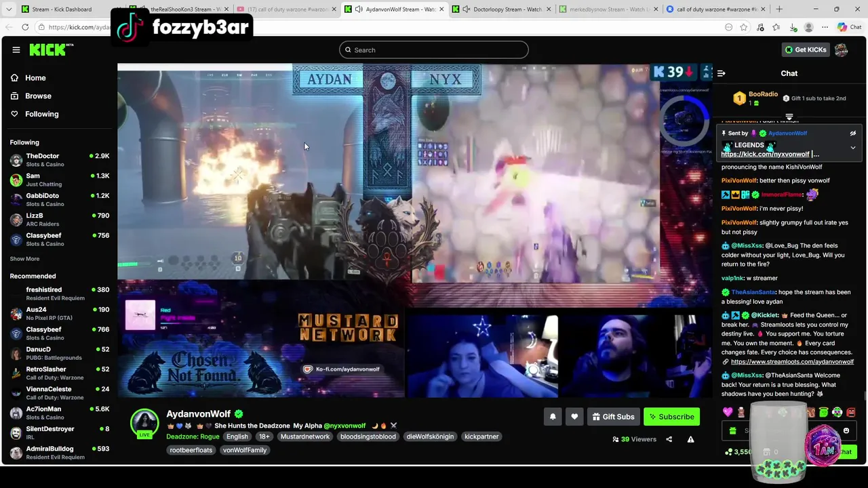Focus the Kick search field
The height and width of the screenshot is (488, 868).
pyautogui.click(x=434, y=49)
